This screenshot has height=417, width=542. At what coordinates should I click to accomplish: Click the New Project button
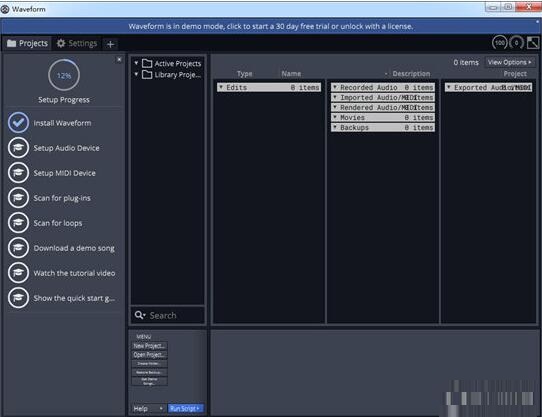pos(149,345)
